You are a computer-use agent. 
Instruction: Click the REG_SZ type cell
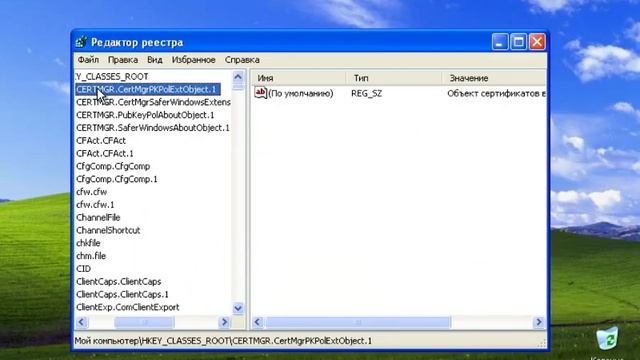click(367, 93)
